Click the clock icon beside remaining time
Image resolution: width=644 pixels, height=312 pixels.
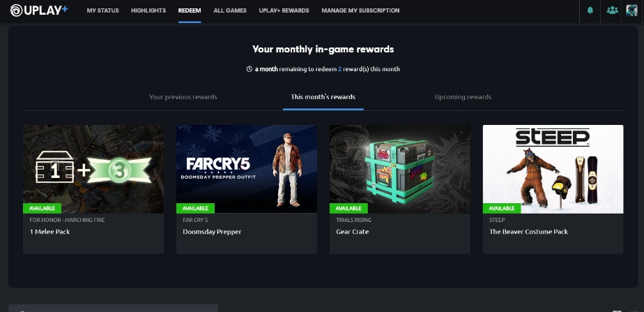[250, 69]
